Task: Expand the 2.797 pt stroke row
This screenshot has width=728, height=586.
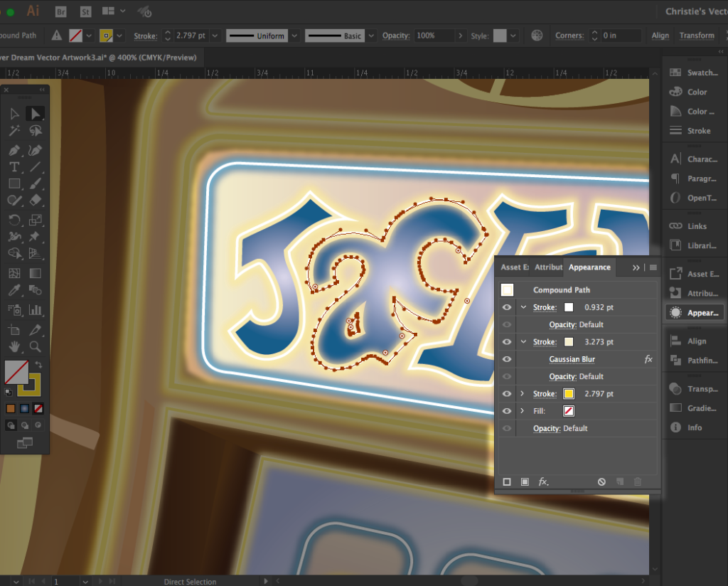Action: 523,394
